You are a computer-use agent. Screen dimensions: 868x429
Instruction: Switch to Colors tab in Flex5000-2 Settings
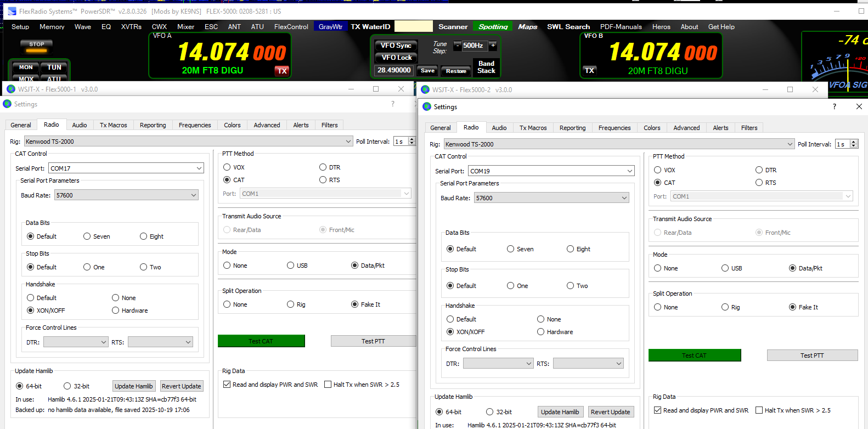click(x=652, y=128)
